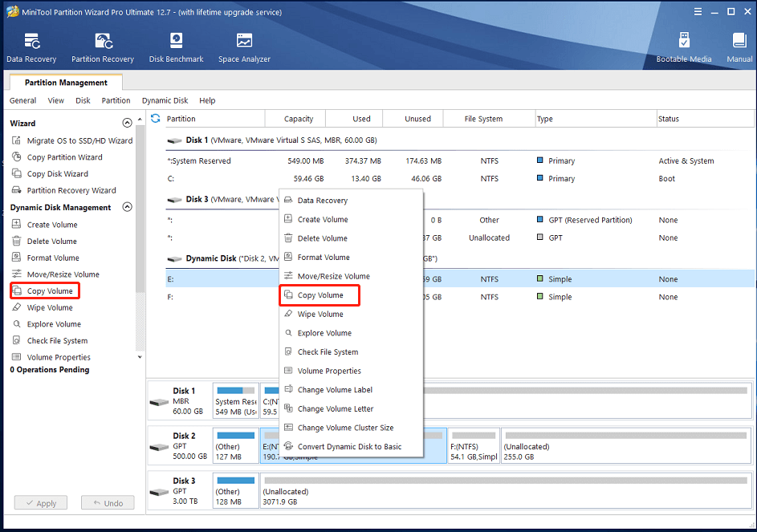Open the Disk menu
The height and width of the screenshot is (532, 757).
click(83, 100)
